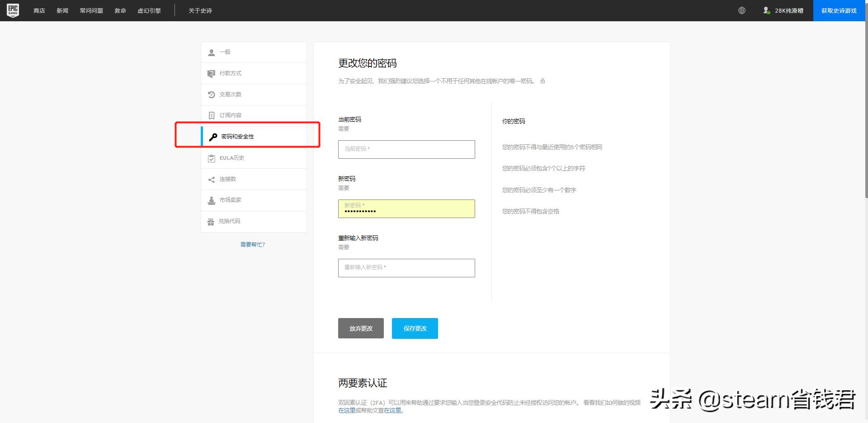Click the 交易次数 history icon
Image resolution: width=868 pixels, height=423 pixels.
tap(211, 95)
